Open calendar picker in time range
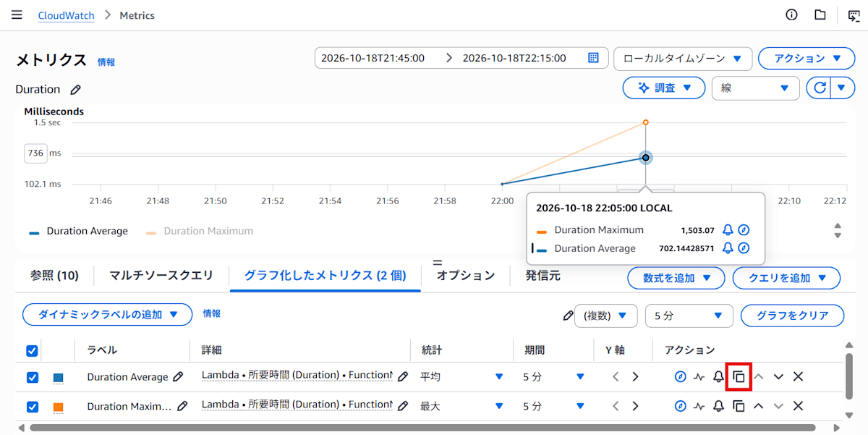This screenshot has width=868, height=435. (x=593, y=58)
